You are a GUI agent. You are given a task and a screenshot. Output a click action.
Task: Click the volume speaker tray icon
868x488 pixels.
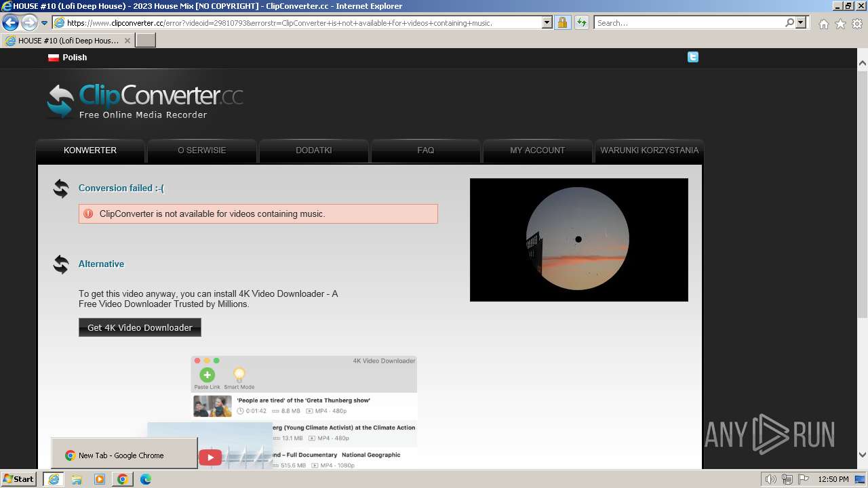click(x=771, y=479)
